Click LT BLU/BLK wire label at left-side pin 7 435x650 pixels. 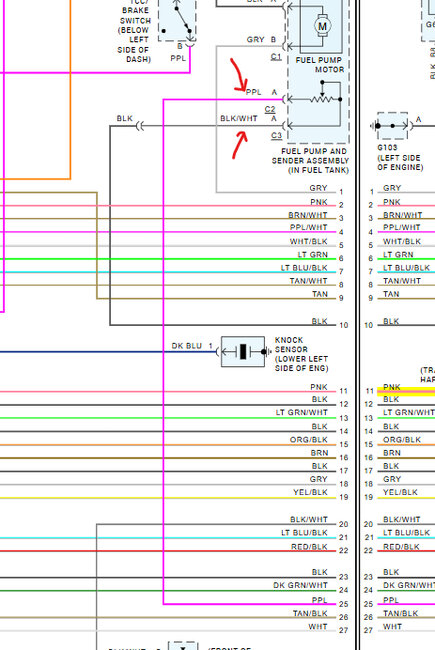tap(304, 268)
